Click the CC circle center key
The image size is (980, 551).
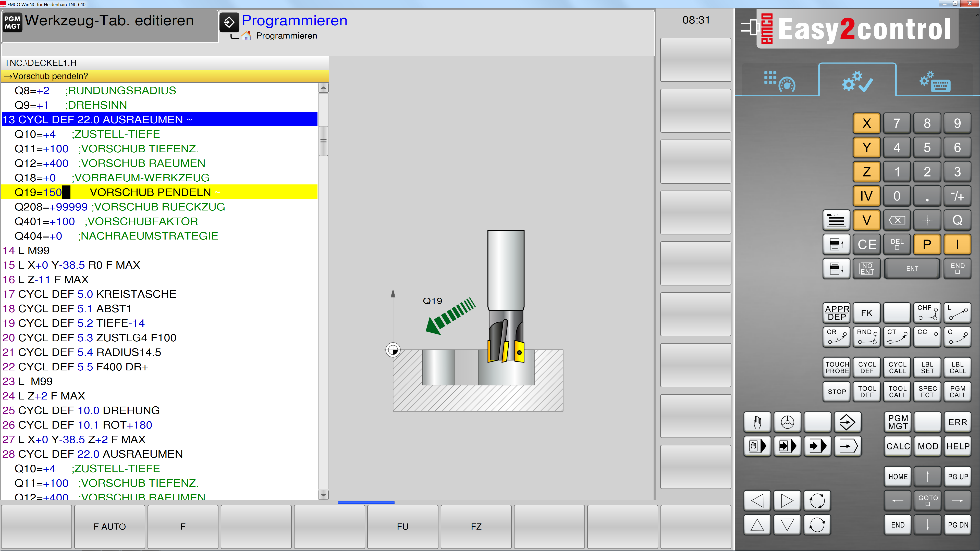927,336
